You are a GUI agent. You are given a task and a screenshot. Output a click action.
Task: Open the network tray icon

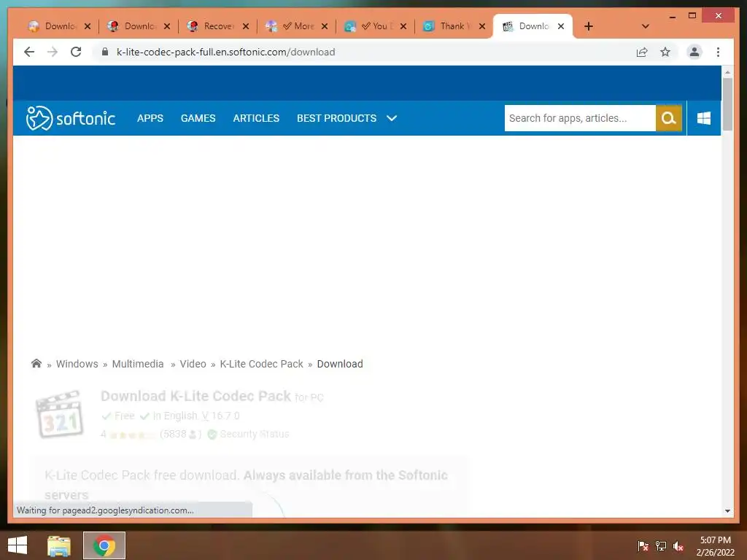coord(661,545)
